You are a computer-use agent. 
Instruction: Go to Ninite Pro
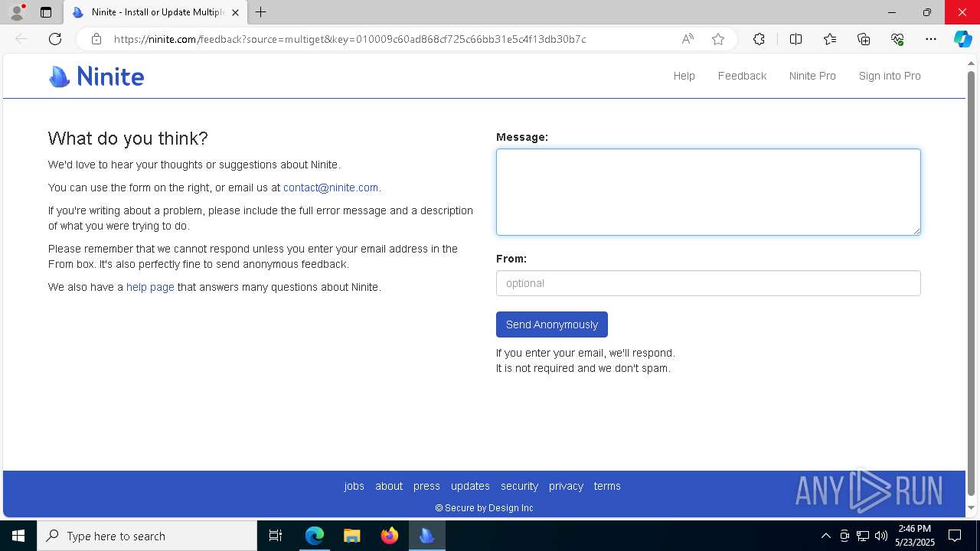pos(812,76)
